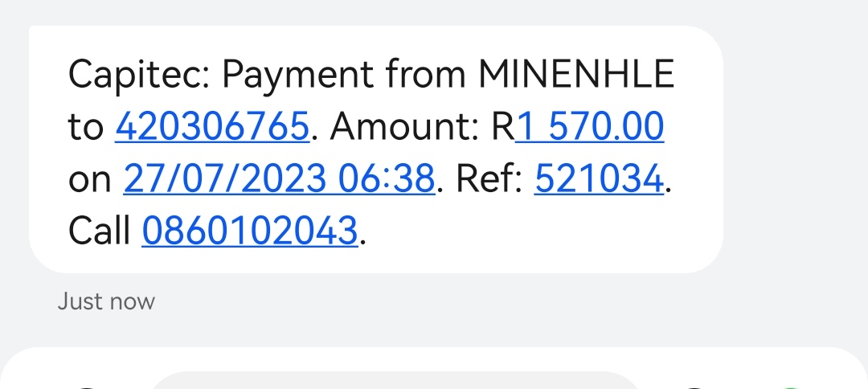
Task: Click the 'Ref:' label text
Action: click(489, 178)
